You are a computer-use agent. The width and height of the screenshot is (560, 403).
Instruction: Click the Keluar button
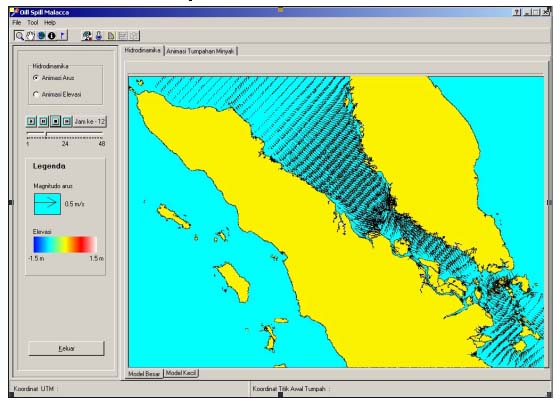66,348
